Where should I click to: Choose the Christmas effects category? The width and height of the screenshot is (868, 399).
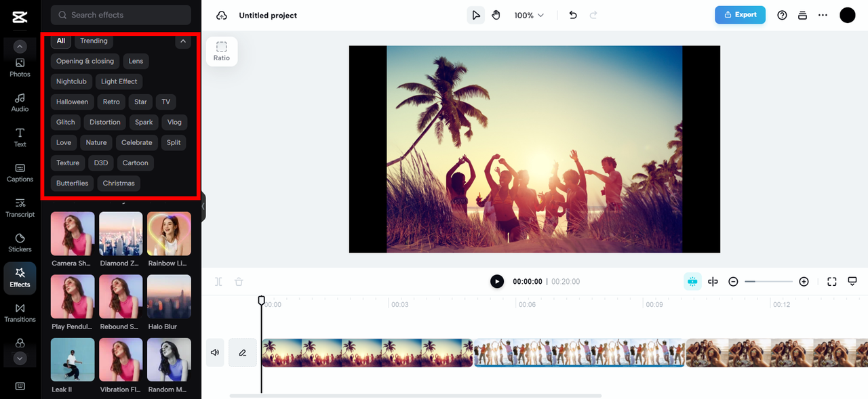pyautogui.click(x=119, y=183)
